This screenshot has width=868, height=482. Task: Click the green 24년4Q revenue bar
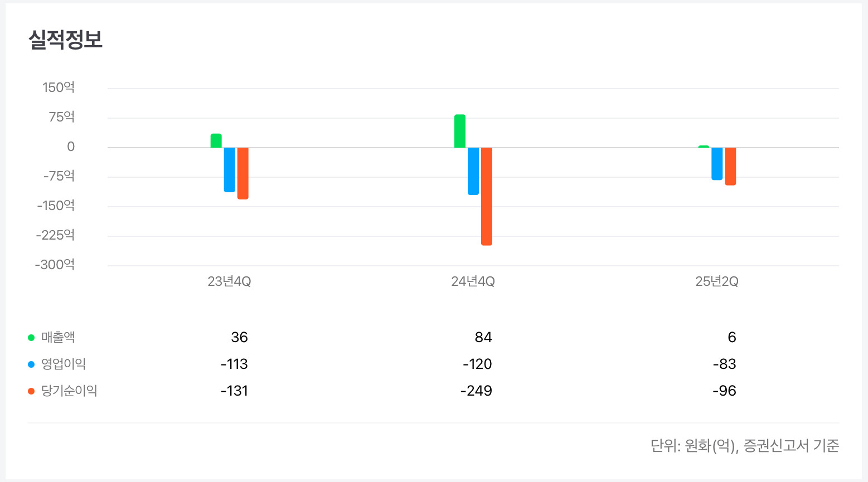click(460, 132)
